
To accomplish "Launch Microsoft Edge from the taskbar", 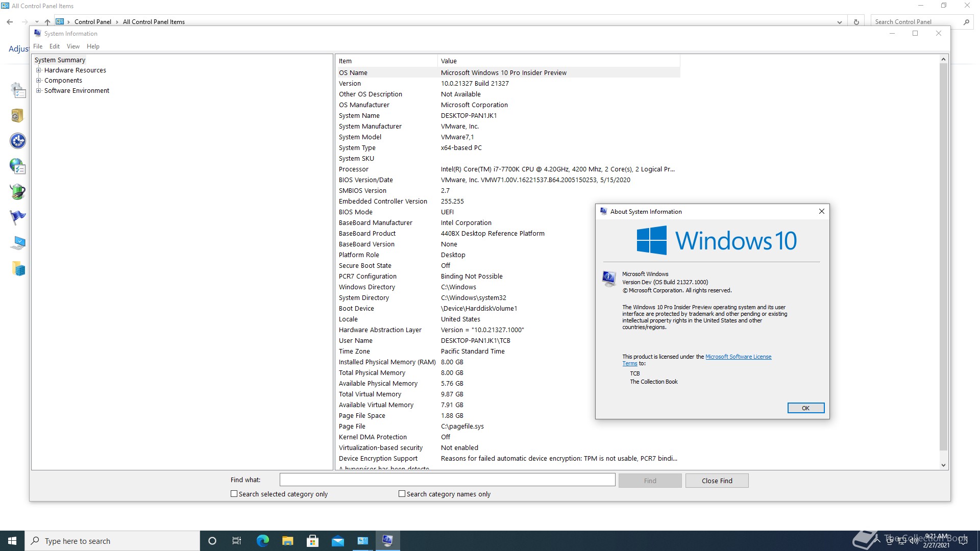I will tap(262, 541).
